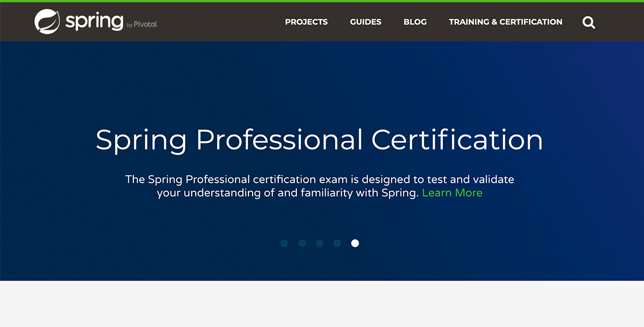Click the Spring by Pivotal logo

tap(96, 22)
